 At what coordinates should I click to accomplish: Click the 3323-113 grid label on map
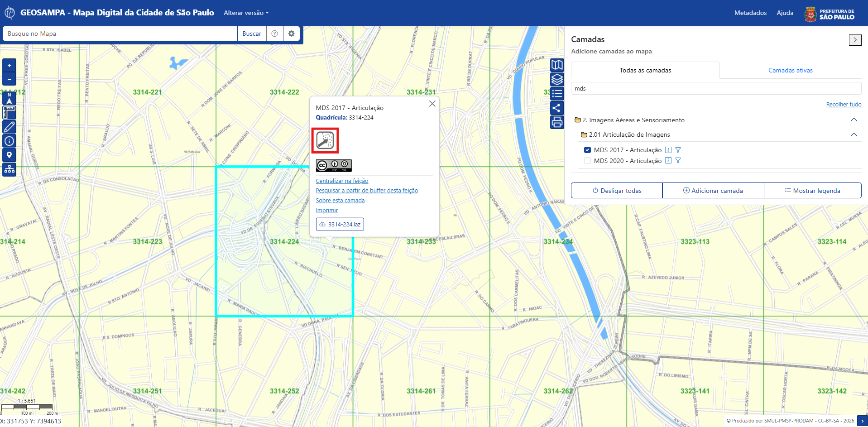(x=695, y=242)
